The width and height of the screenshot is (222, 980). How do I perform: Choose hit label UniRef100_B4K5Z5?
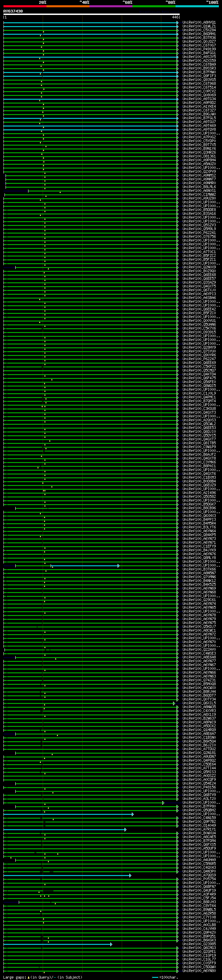[x=199, y=584]
